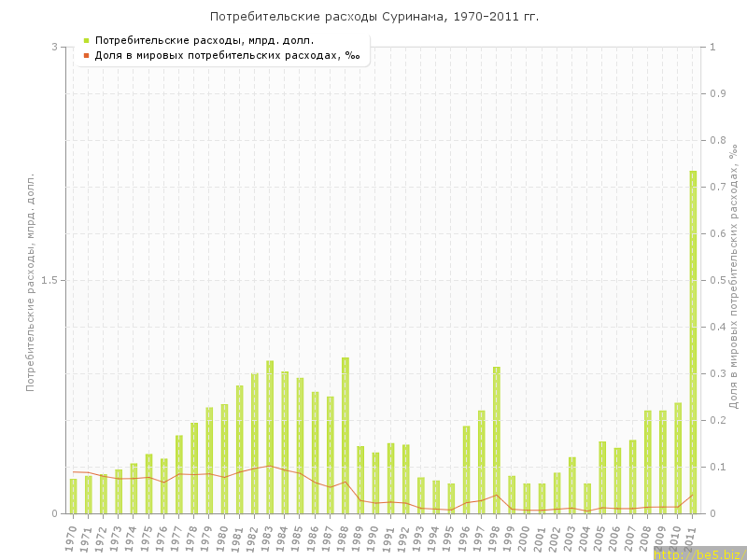
Task: Click the 1.5 tick on the left axis
Action: 52,280
